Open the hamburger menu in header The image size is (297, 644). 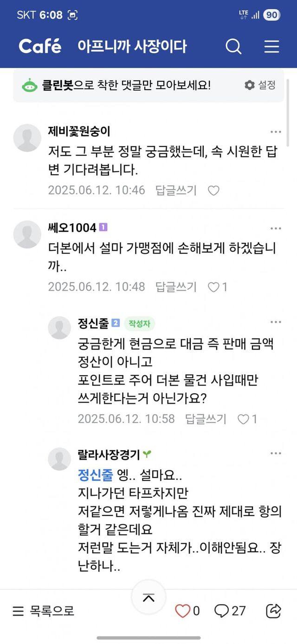[x=271, y=46]
